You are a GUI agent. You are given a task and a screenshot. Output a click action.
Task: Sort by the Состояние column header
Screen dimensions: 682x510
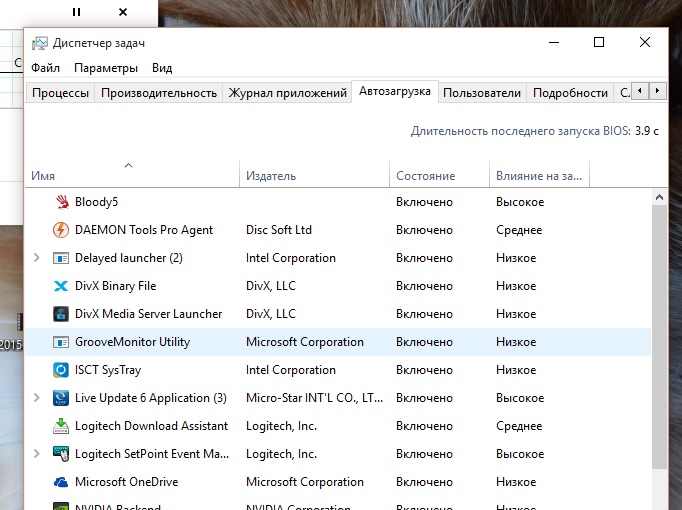coord(439,174)
